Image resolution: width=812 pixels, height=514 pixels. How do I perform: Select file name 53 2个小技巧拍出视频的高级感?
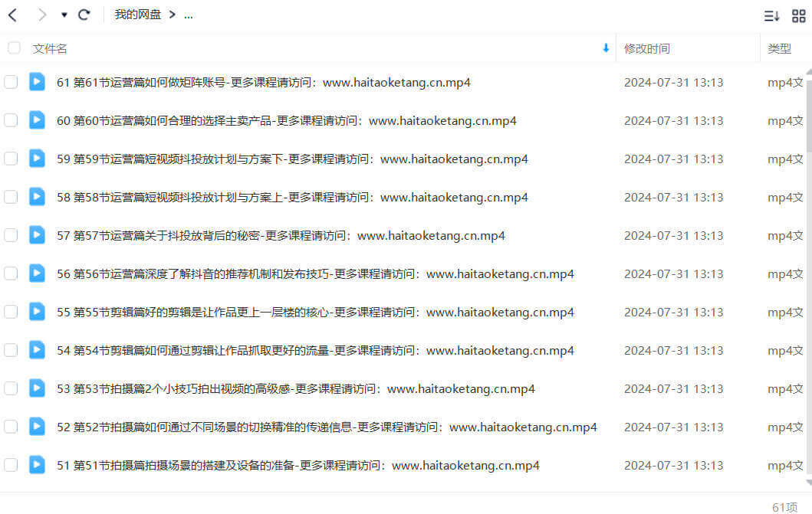pos(296,389)
